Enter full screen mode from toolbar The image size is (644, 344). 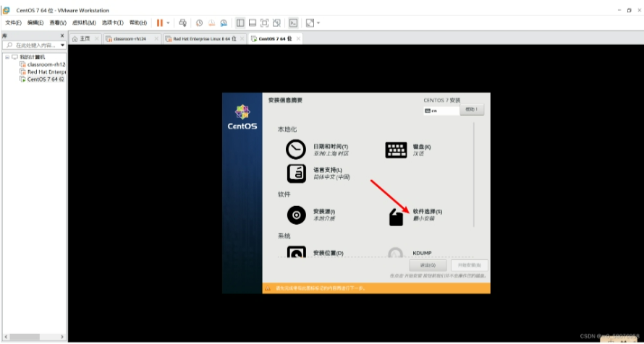[265, 23]
